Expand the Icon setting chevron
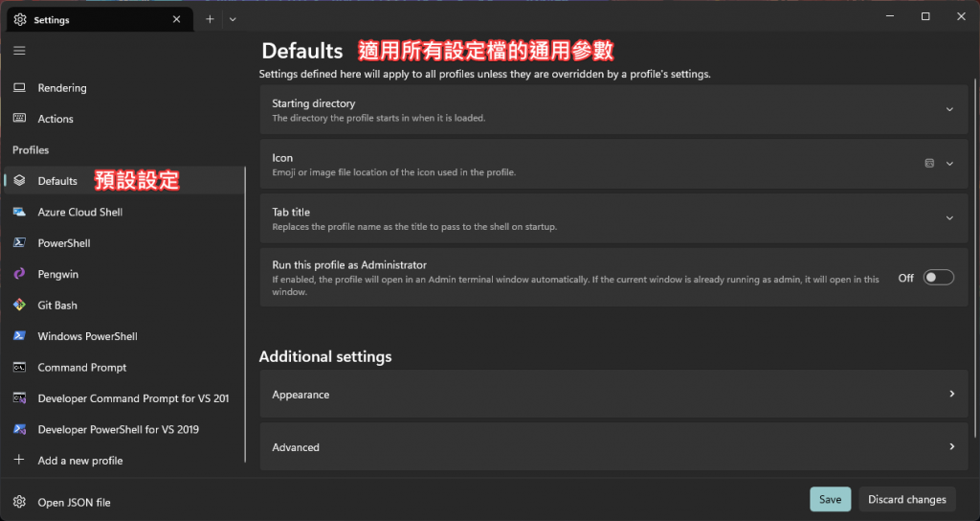Viewport: 980px width, 521px height. pos(949,164)
